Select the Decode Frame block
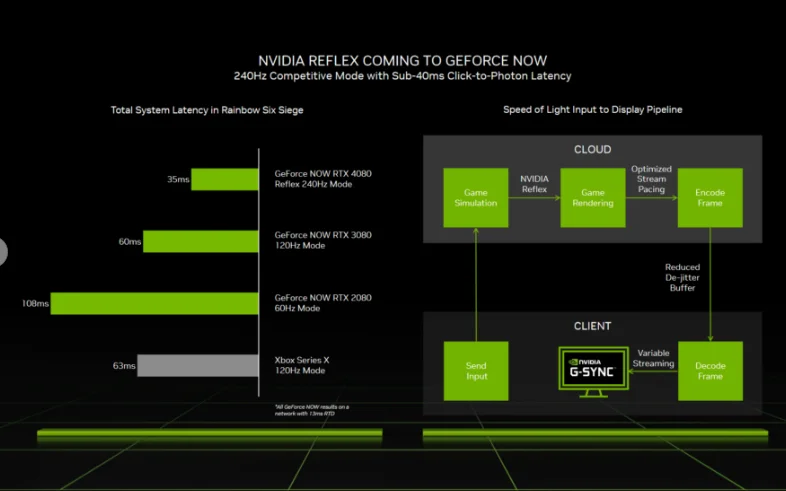 [x=710, y=371]
